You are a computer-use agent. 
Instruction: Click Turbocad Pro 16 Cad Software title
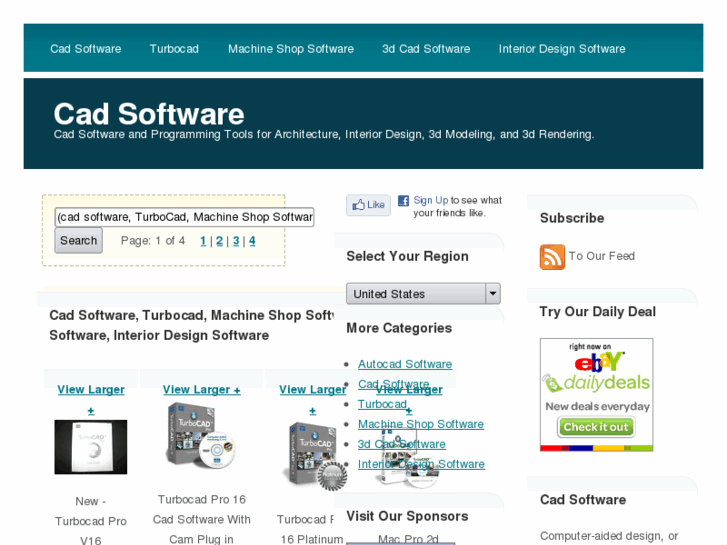click(202, 519)
